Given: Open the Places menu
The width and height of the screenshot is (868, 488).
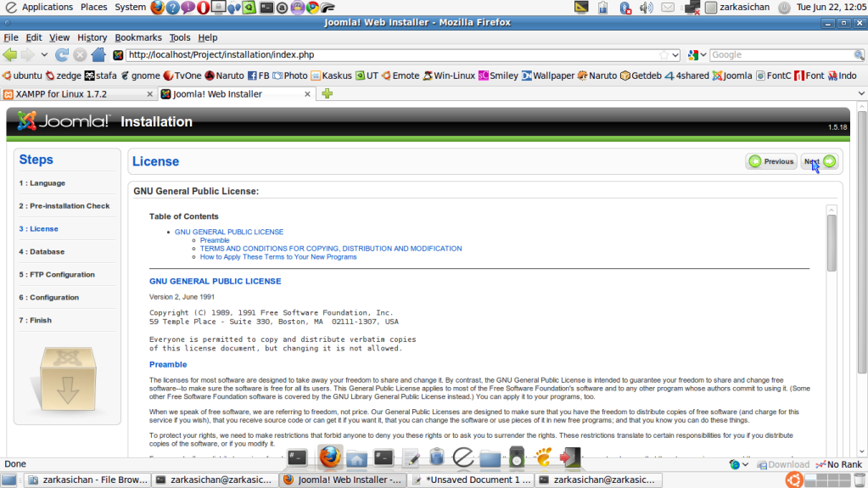Looking at the screenshot, I should point(93,7).
